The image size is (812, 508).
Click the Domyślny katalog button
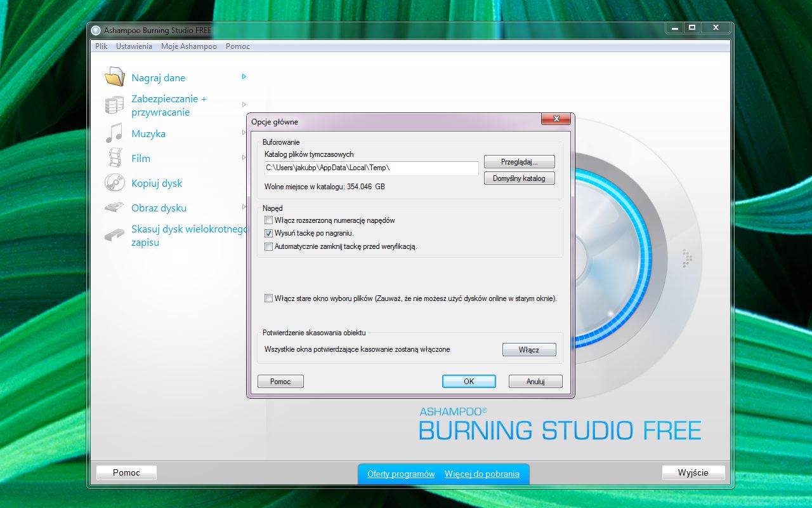(520, 178)
